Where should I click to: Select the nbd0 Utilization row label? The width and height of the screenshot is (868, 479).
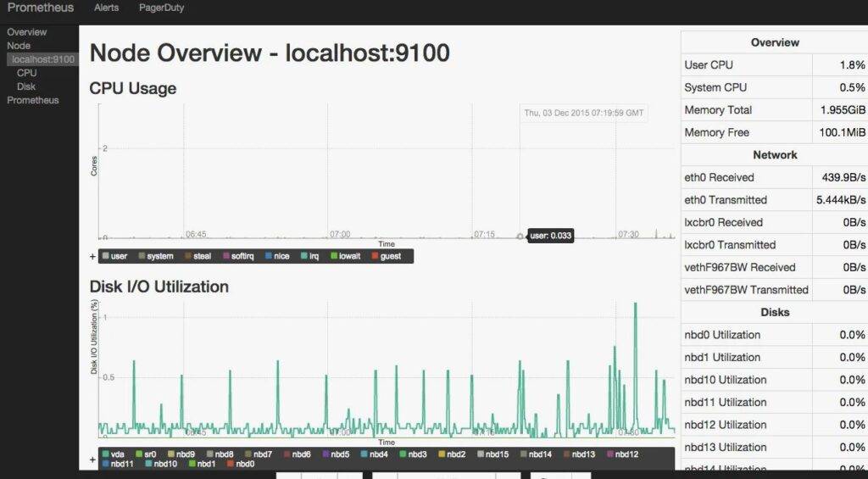pyautogui.click(x=722, y=335)
